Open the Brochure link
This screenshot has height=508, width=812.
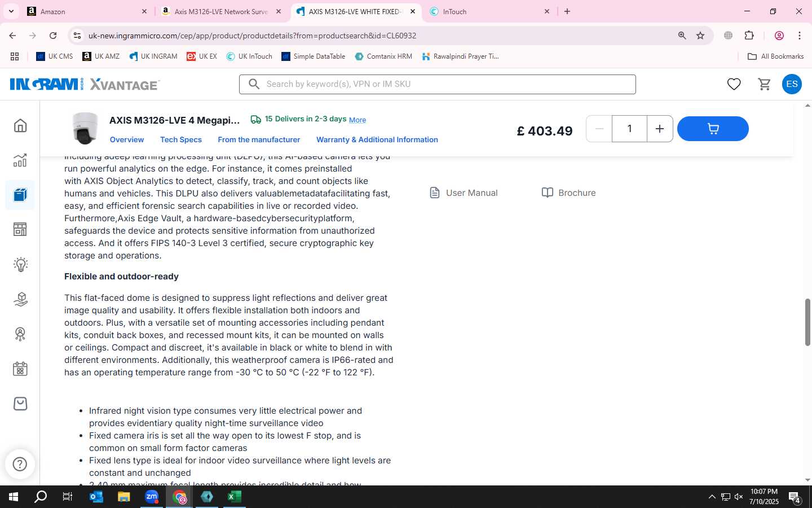568,192
